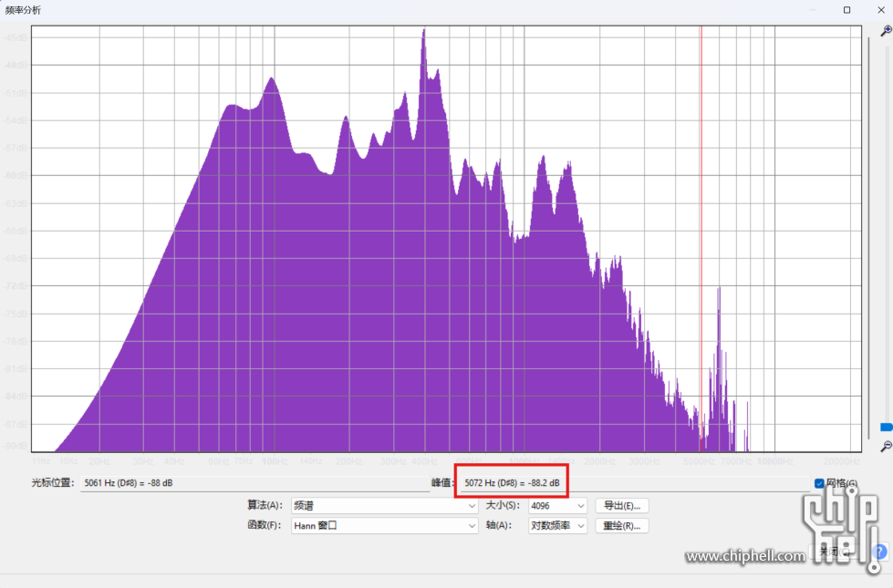Click the 10000Hz horizontal axis label
The image size is (893, 588).
[775, 461]
